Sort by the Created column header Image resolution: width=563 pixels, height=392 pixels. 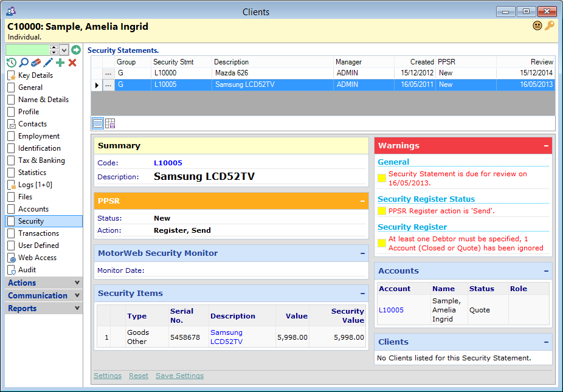click(415, 62)
